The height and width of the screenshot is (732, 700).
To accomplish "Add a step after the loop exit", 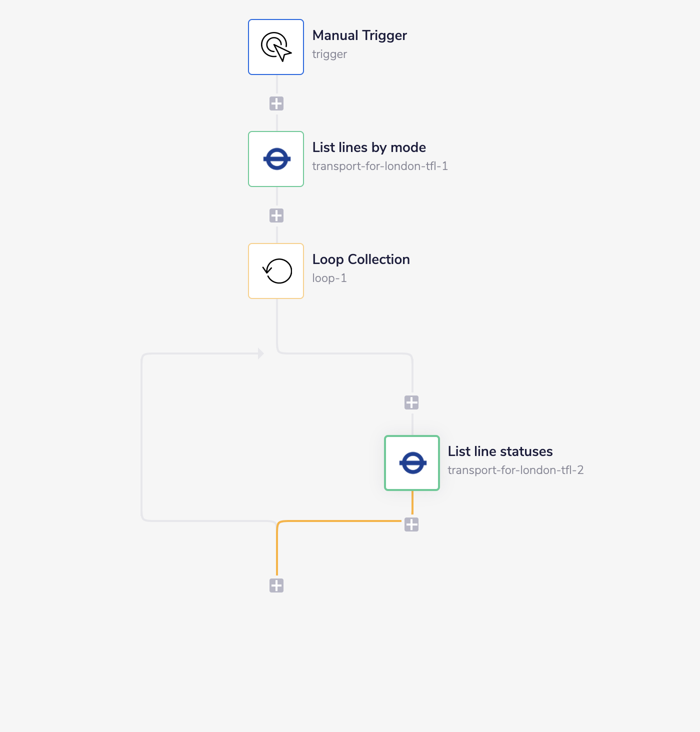I will (x=275, y=585).
